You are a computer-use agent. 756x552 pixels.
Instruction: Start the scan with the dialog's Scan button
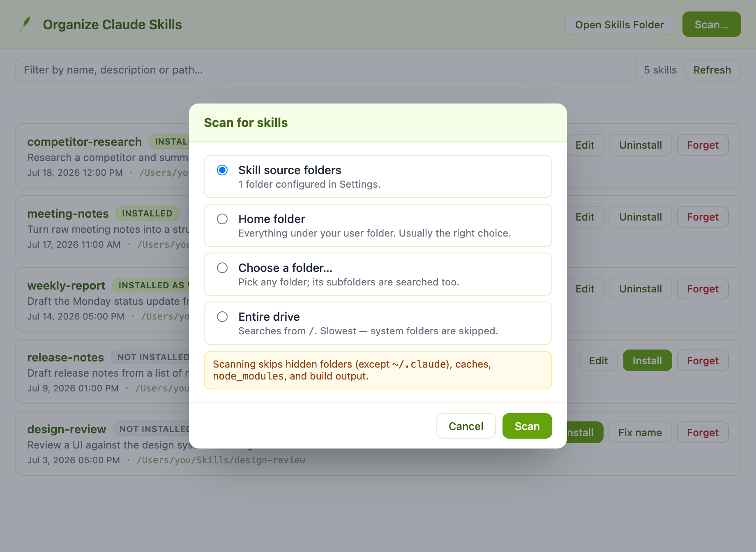click(x=527, y=426)
